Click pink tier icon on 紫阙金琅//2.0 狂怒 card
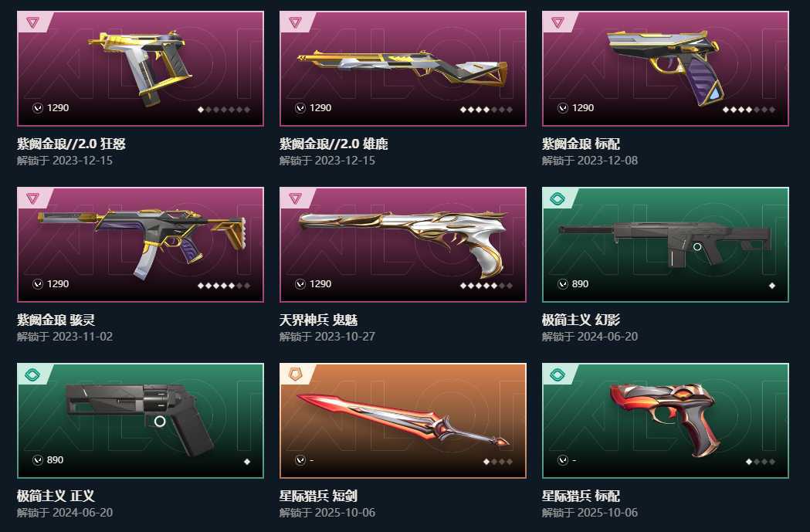The height and width of the screenshot is (532, 810). [32, 22]
